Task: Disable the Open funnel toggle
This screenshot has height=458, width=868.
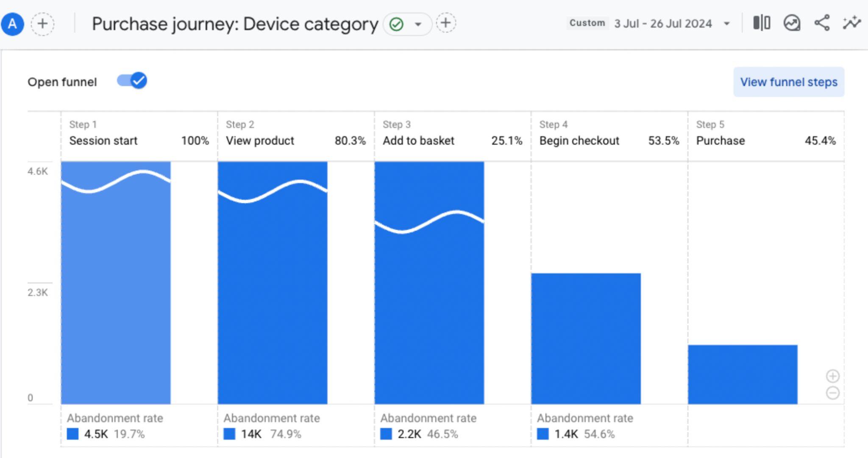Action: pyautogui.click(x=132, y=81)
